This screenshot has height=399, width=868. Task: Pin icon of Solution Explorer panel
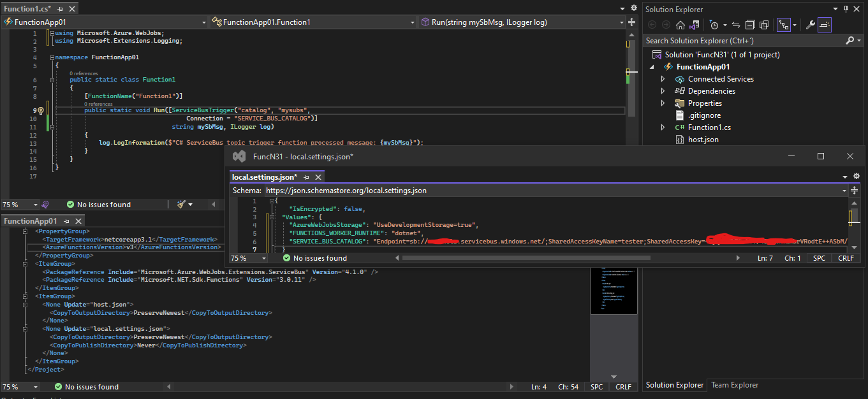click(846, 9)
